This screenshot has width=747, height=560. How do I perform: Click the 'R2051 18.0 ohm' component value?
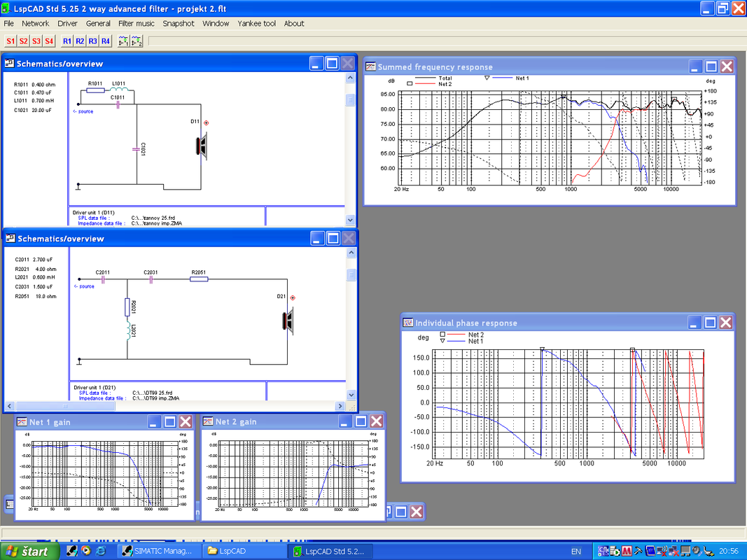[x=36, y=296]
